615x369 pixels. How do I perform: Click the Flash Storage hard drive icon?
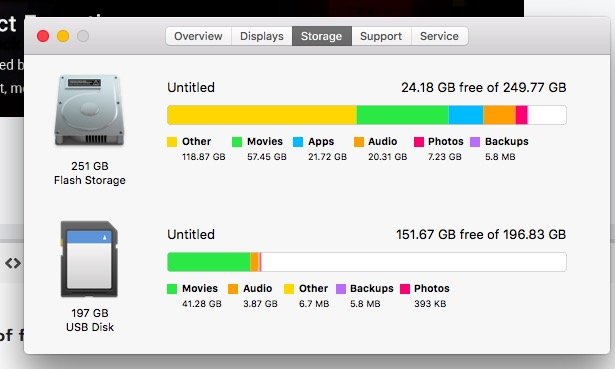89,110
